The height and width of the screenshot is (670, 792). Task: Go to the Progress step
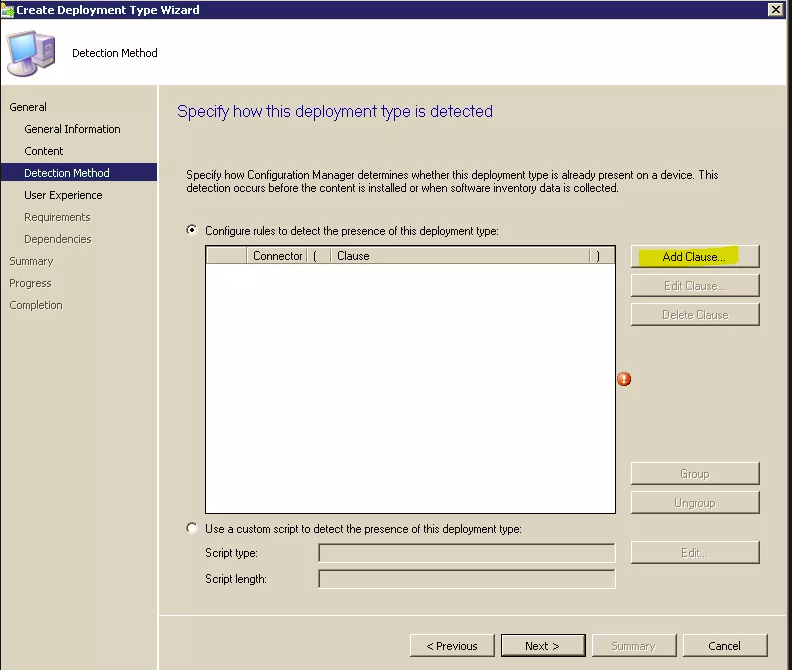tap(30, 283)
